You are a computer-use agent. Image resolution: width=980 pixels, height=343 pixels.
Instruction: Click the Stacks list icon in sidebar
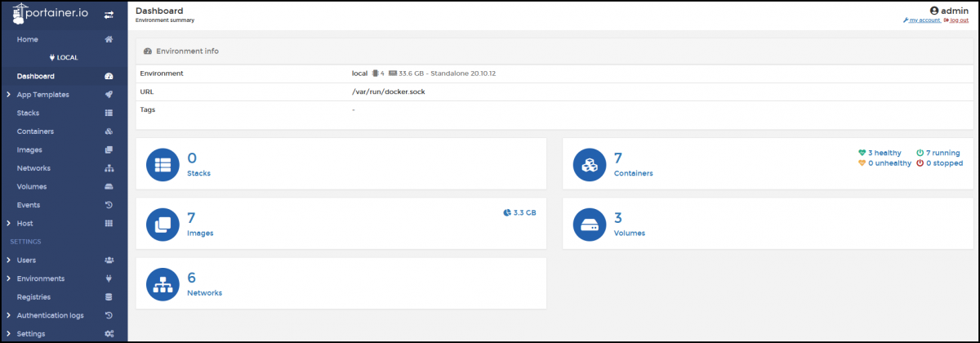(109, 113)
